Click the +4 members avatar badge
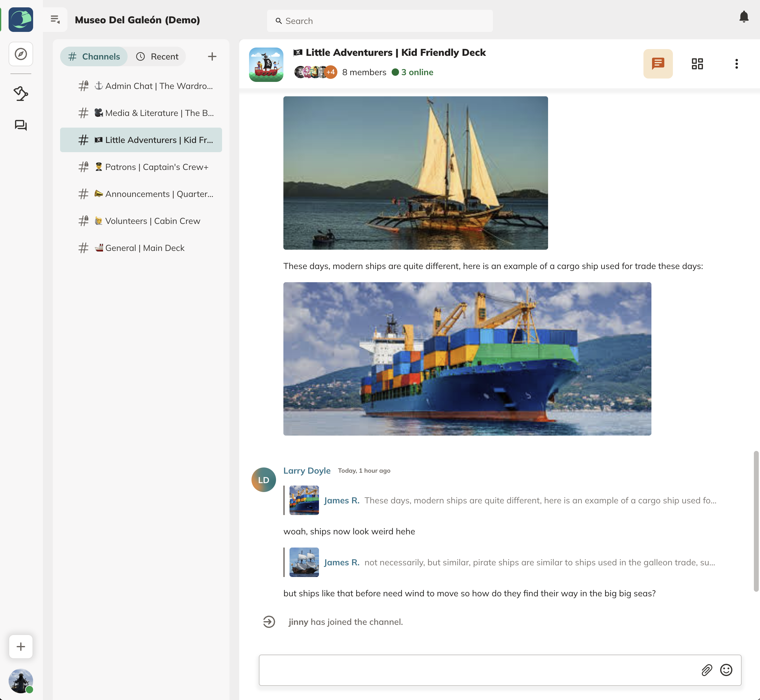 (x=331, y=72)
